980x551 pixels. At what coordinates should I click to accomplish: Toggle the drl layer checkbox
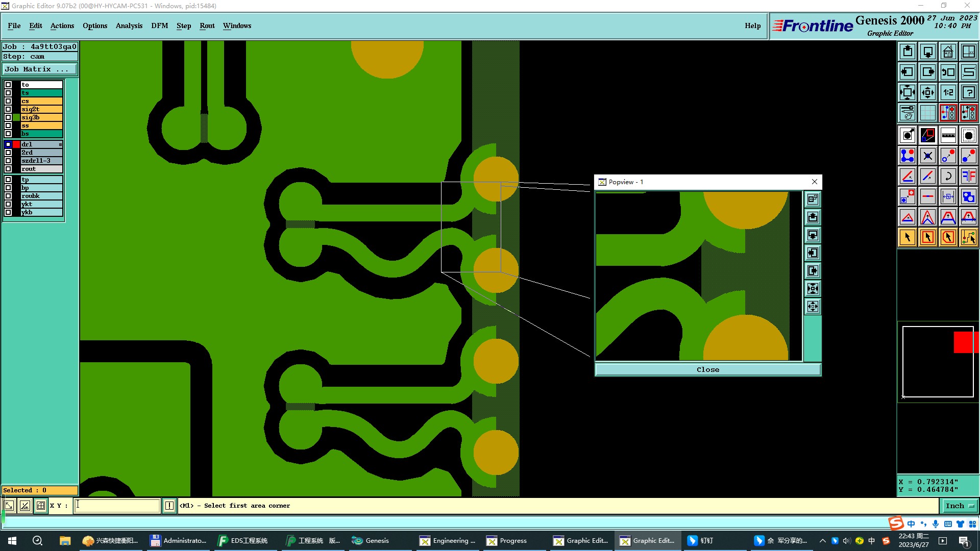tap(8, 144)
